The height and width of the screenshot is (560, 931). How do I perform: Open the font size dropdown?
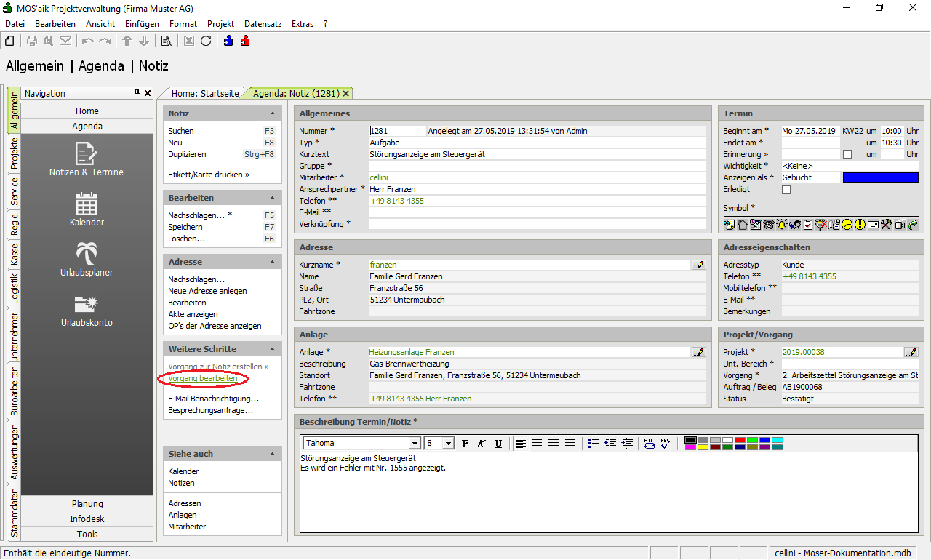pyautogui.click(x=448, y=444)
